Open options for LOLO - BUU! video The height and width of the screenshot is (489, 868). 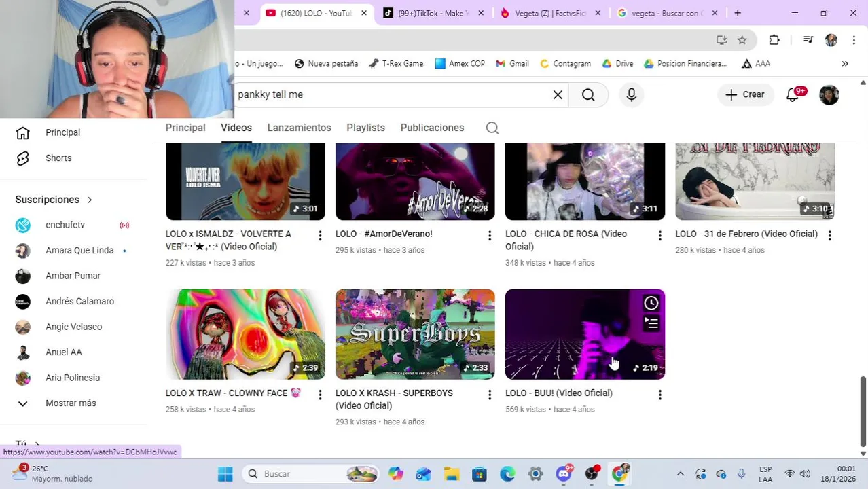point(659,395)
